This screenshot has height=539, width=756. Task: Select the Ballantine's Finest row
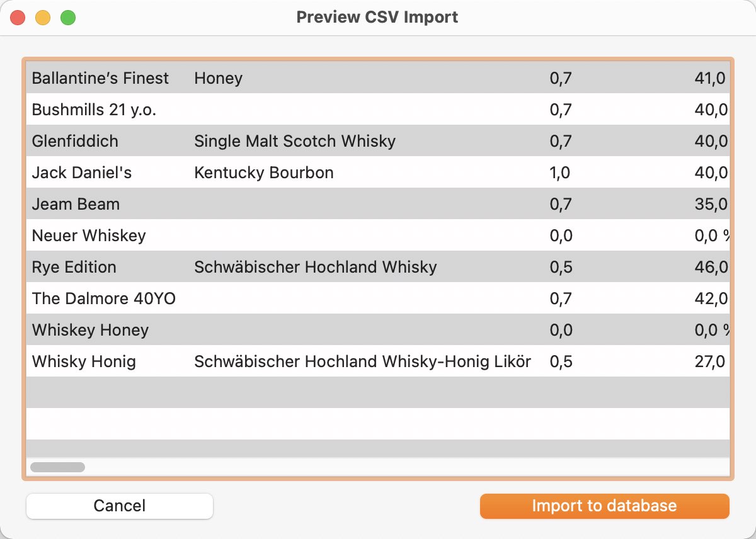point(378,77)
